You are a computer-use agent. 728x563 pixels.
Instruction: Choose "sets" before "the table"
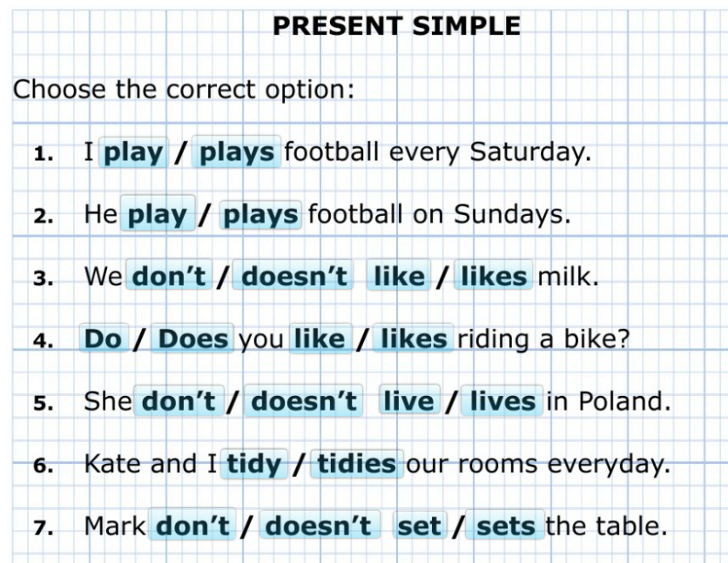point(507,526)
